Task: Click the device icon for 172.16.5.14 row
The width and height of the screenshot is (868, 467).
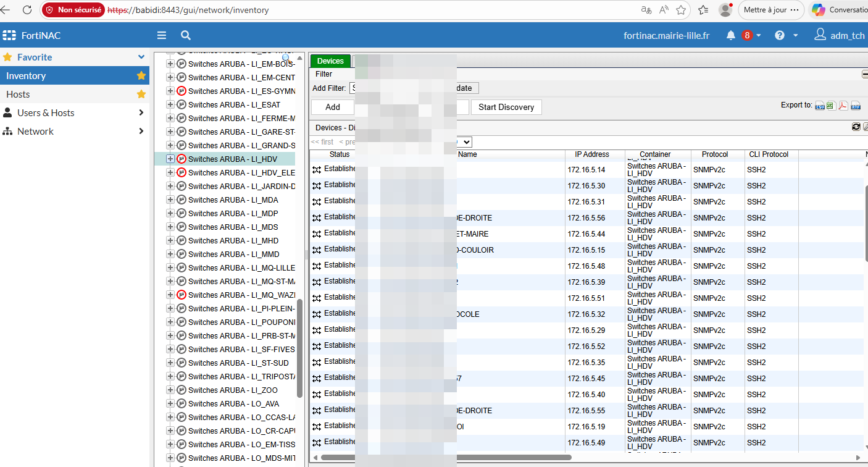Action: point(317,169)
